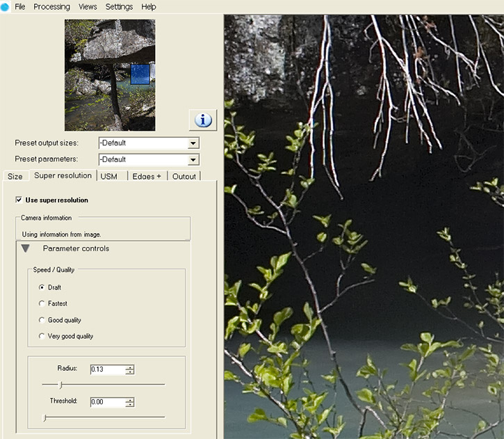Select the Draft quality option
This screenshot has width=504, height=439.
point(42,287)
